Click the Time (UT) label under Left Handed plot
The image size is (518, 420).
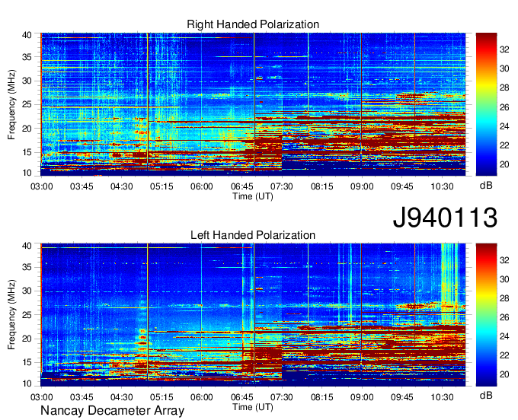tap(253, 407)
